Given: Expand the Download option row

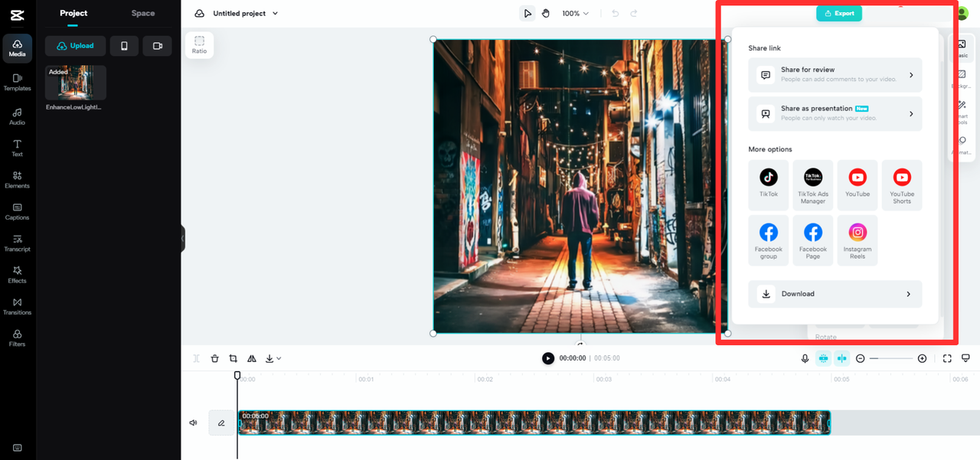Looking at the screenshot, I should (x=835, y=294).
